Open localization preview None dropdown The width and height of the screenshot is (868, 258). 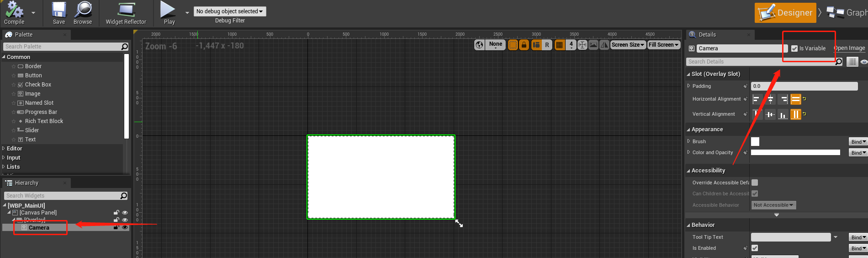[x=495, y=45]
